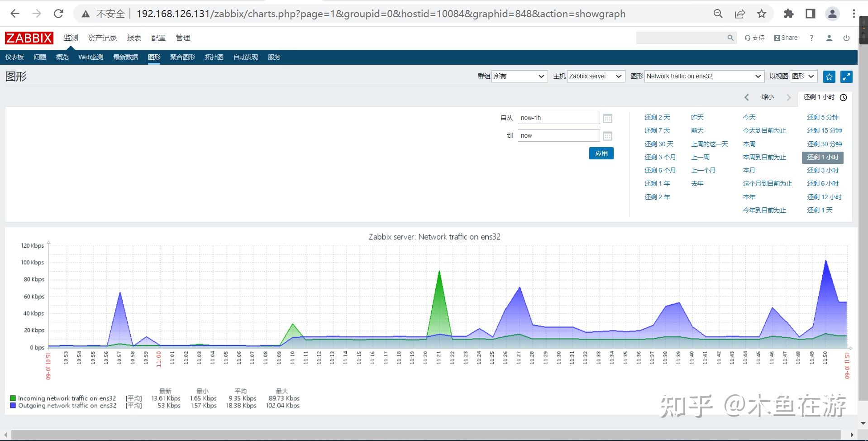Open the browser three-dot menu
868x441 pixels.
tap(854, 14)
